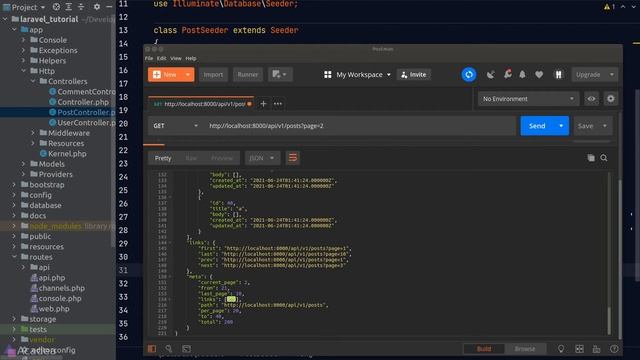Open My Workspace switcher
Image resolution: width=640 pixels, height=360 pixels.
pos(363,75)
